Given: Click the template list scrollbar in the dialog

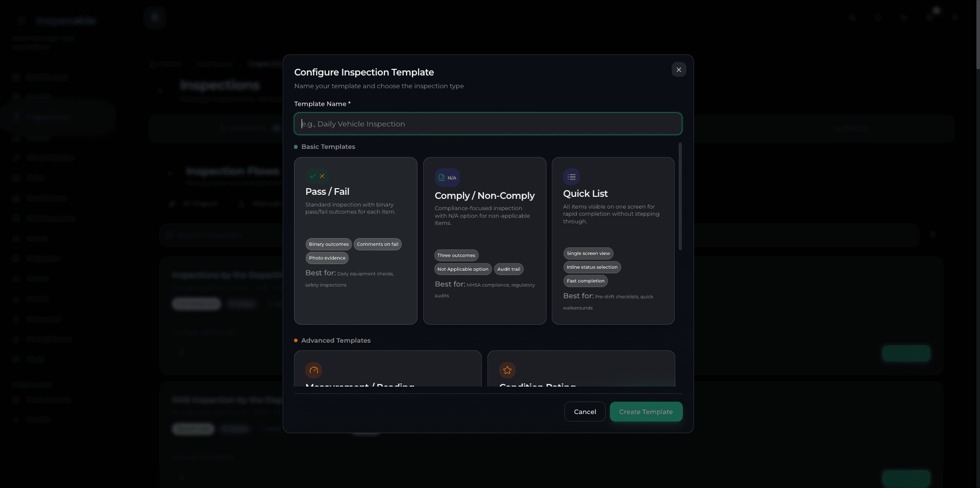Looking at the screenshot, I should [x=680, y=196].
